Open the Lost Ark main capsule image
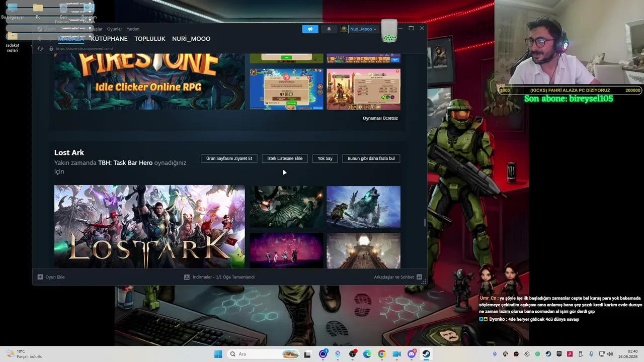The width and height of the screenshot is (644, 362). point(149,227)
